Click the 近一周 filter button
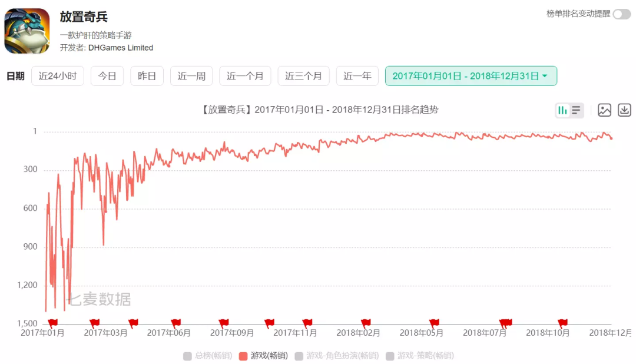636x364 pixels. (191, 75)
